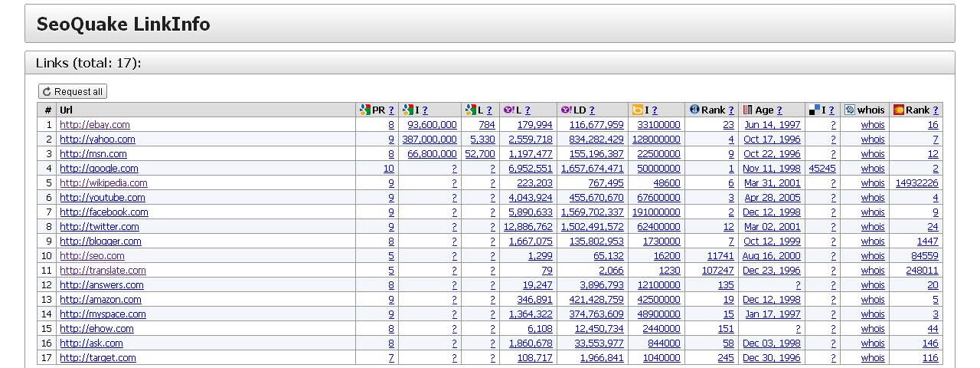
Task: Click Yahoo LD value 1,657,674,471
Action: pyautogui.click(x=592, y=169)
